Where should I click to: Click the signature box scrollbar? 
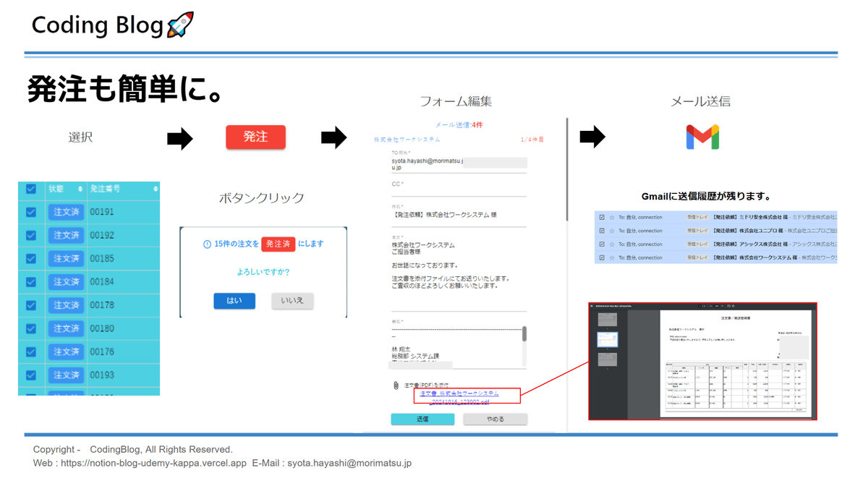point(524,334)
